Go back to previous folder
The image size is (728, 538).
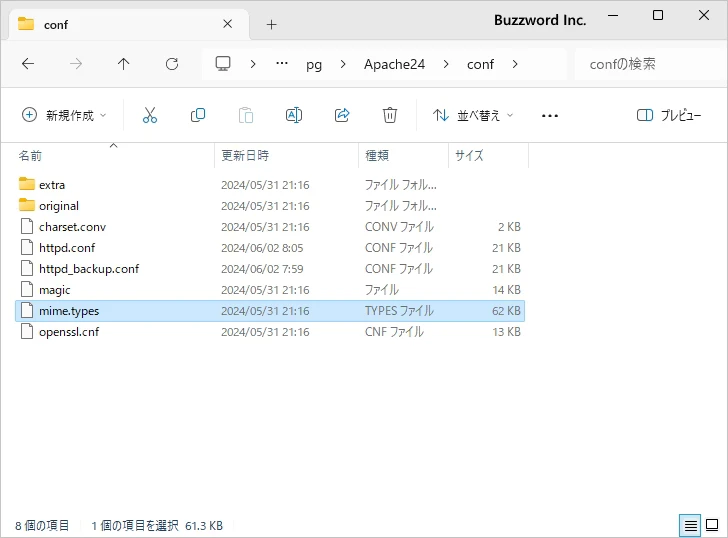(x=28, y=64)
